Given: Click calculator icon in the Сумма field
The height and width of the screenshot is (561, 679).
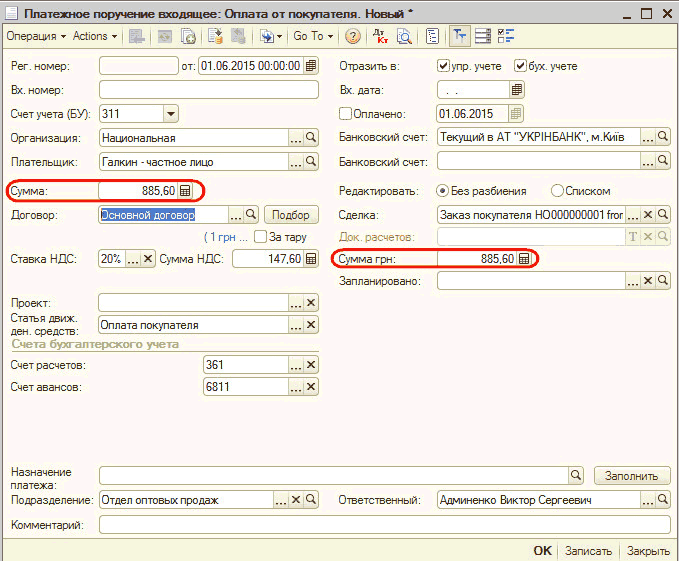Looking at the screenshot, I should 184,190.
